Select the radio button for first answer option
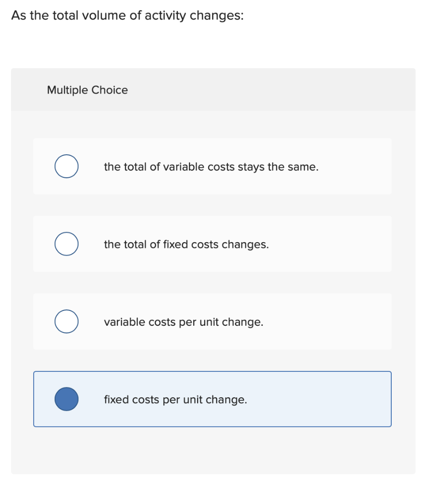The width and height of the screenshot is (448, 492). pos(66,166)
